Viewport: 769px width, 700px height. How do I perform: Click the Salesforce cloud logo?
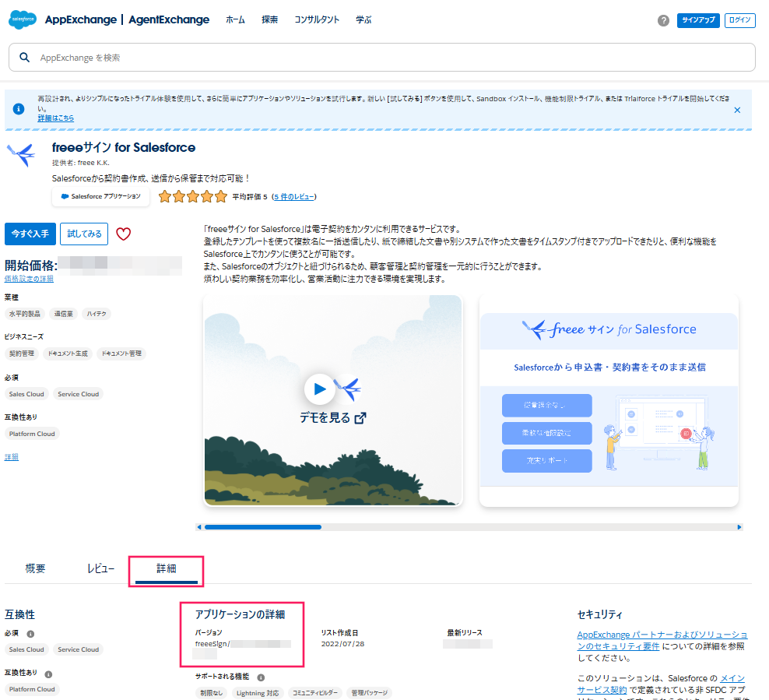[23, 19]
